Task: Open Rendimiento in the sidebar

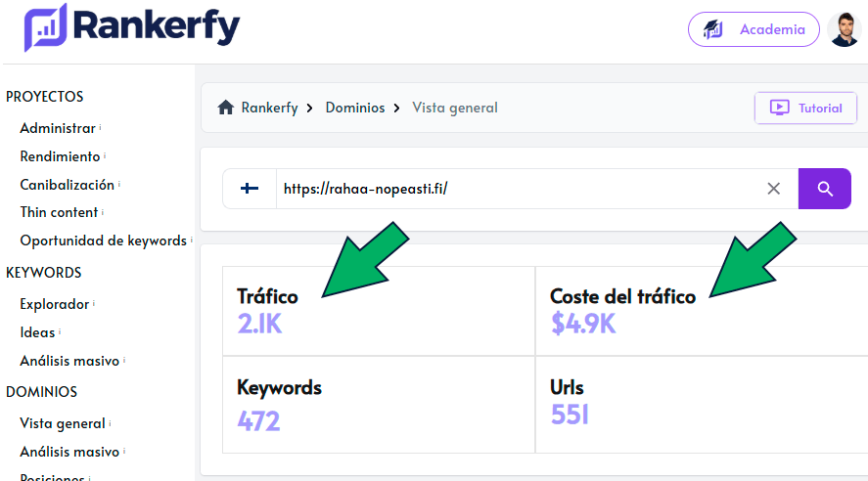Action: click(x=60, y=156)
